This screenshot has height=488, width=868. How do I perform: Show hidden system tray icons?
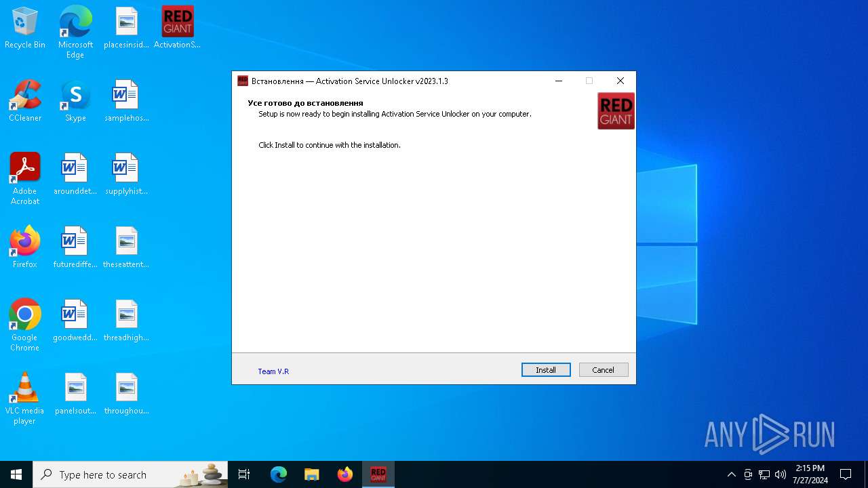731,474
